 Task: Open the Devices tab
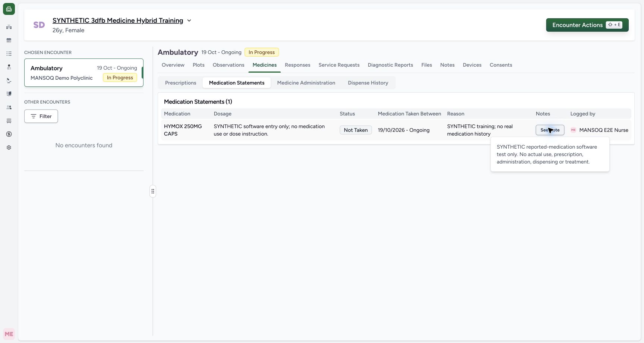click(x=472, y=65)
